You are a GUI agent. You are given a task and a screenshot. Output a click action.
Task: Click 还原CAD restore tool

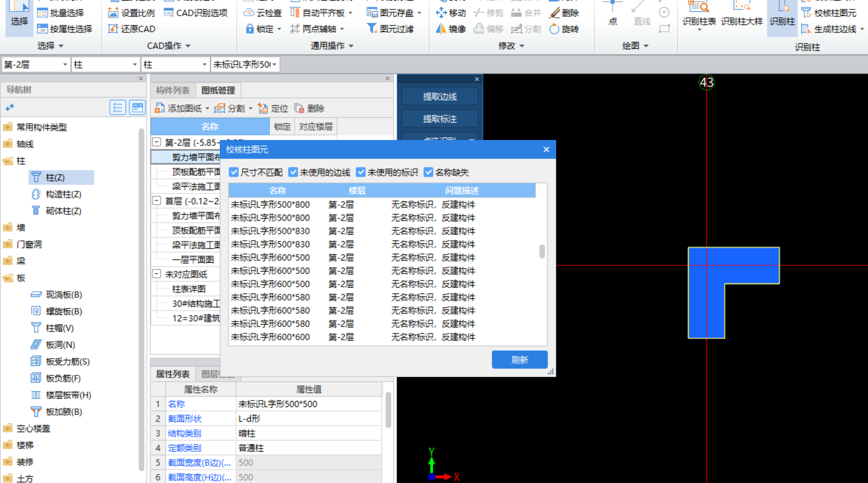tap(131, 28)
